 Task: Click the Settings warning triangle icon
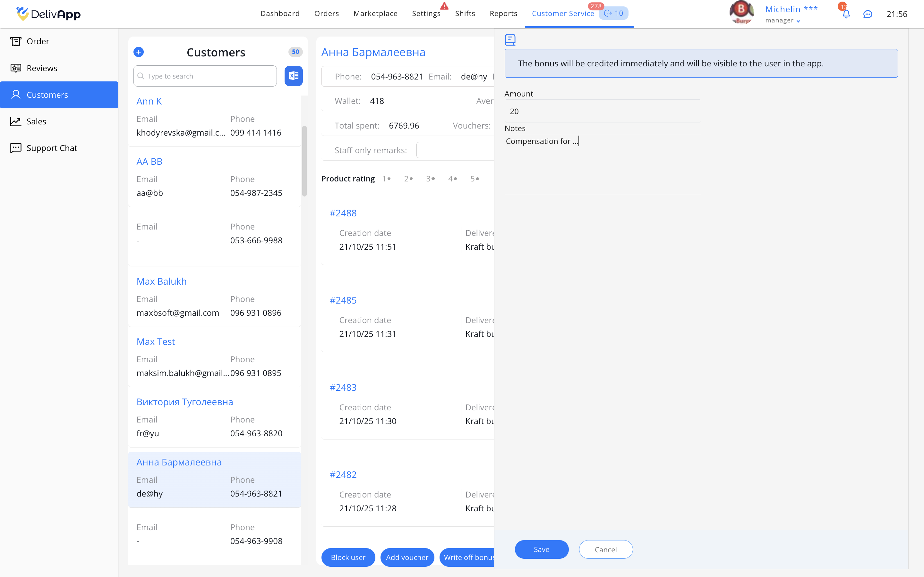coord(444,6)
